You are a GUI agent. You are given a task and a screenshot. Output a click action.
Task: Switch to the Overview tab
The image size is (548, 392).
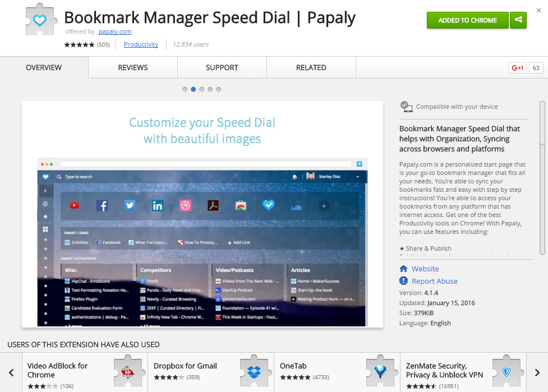(44, 67)
